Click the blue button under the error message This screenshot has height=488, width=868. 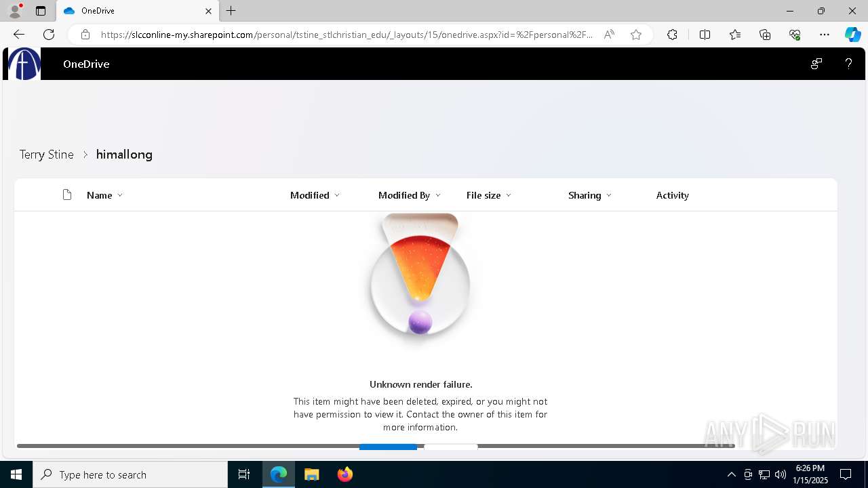click(388, 447)
